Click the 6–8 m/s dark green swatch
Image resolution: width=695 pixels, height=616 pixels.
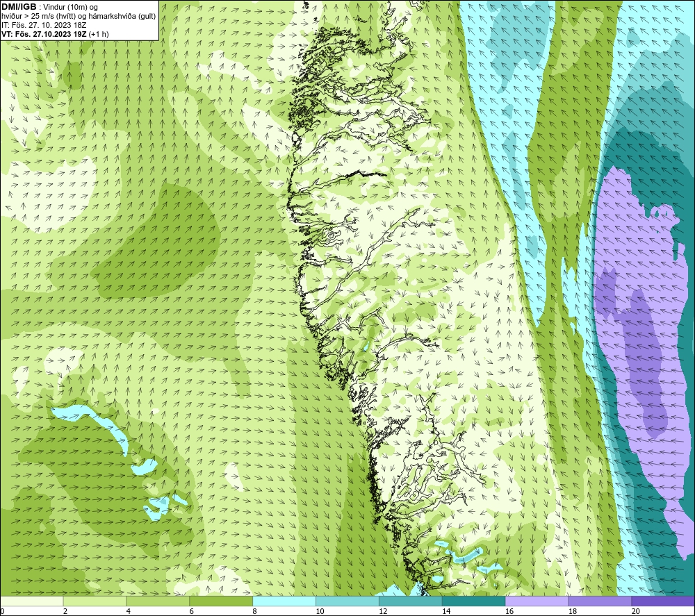(221, 601)
